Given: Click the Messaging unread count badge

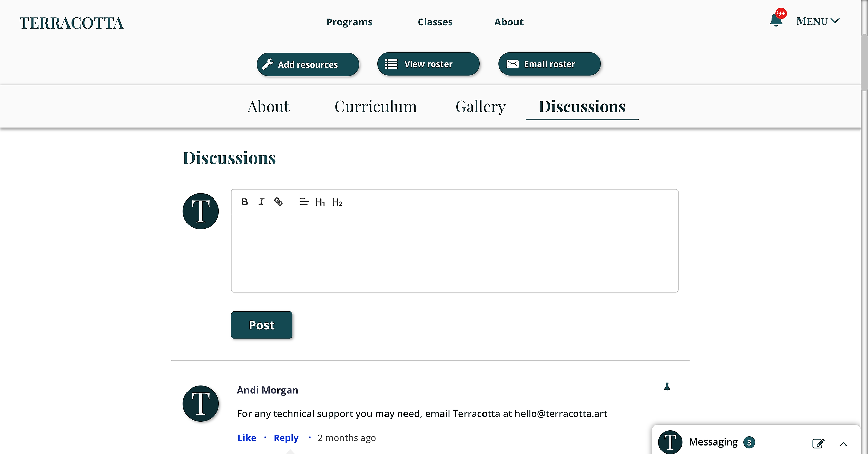Looking at the screenshot, I should 749,442.
